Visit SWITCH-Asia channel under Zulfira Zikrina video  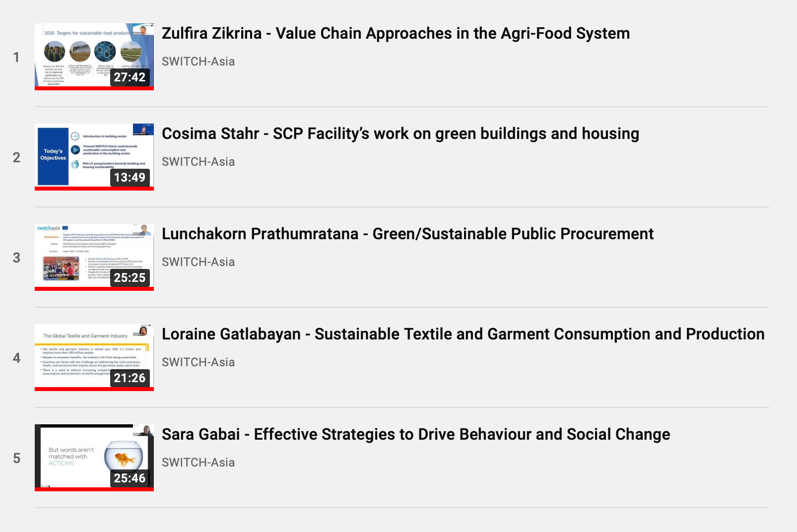point(198,62)
